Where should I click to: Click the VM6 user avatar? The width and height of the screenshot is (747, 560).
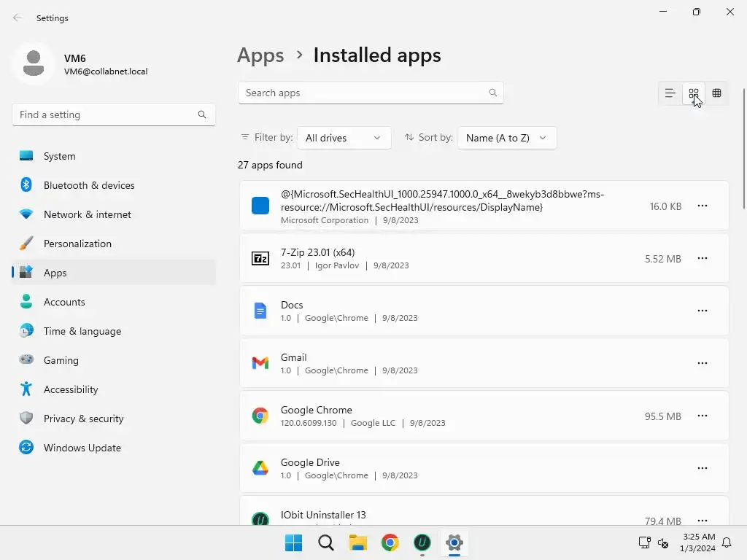(x=34, y=63)
